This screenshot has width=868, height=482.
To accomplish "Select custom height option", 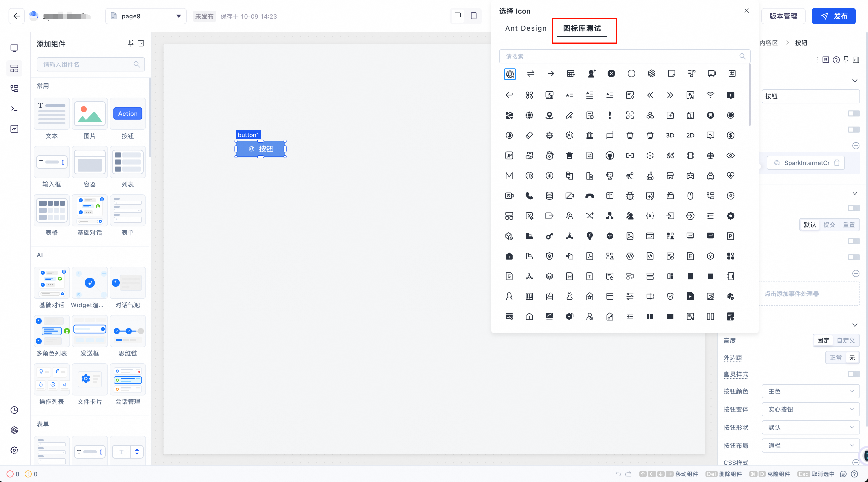I will pos(845,341).
